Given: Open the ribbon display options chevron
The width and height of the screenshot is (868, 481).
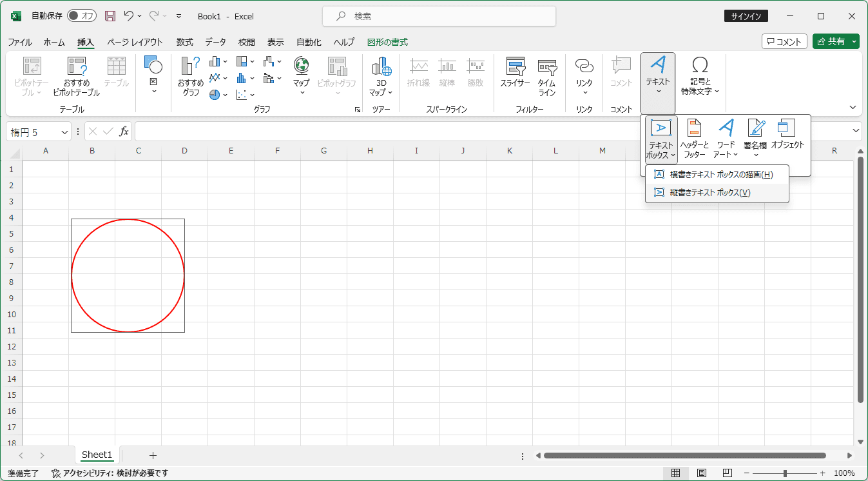Looking at the screenshot, I should click(853, 108).
